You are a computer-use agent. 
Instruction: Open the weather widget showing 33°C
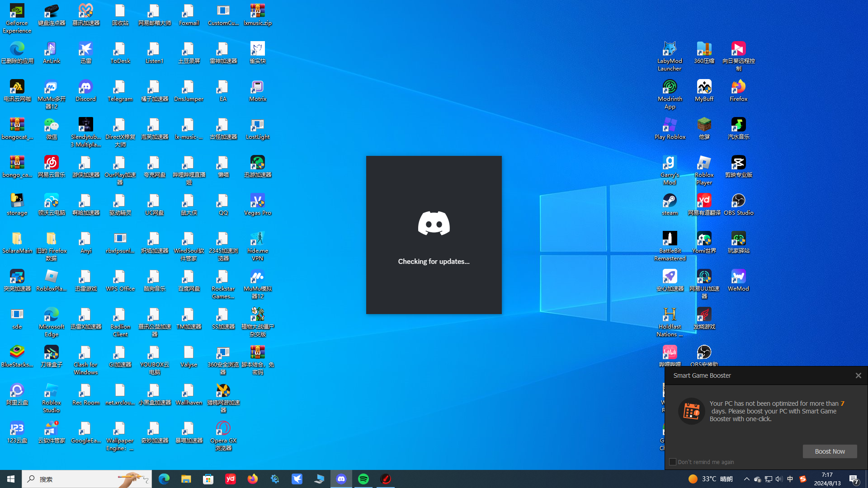point(710,479)
